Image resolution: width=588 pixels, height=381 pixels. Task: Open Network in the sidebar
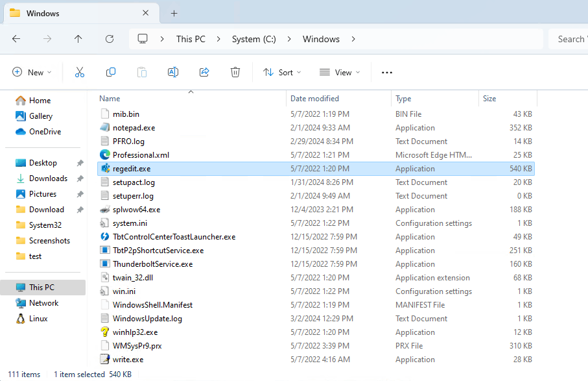(37, 303)
